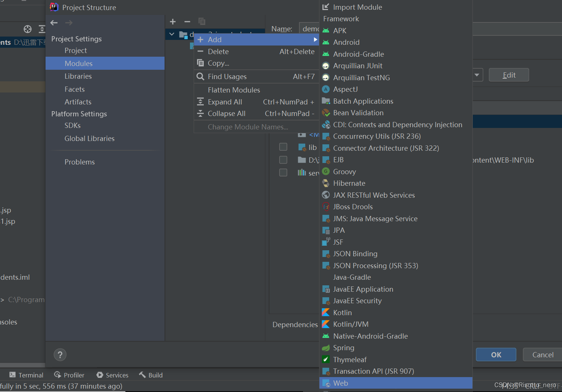Choose JavaEE Security framework
The image size is (562, 392).
click(396, 301)
